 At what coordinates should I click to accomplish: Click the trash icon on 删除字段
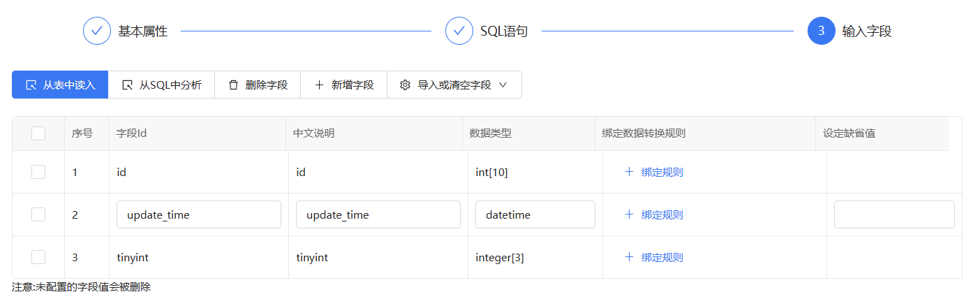pos(233,85)
